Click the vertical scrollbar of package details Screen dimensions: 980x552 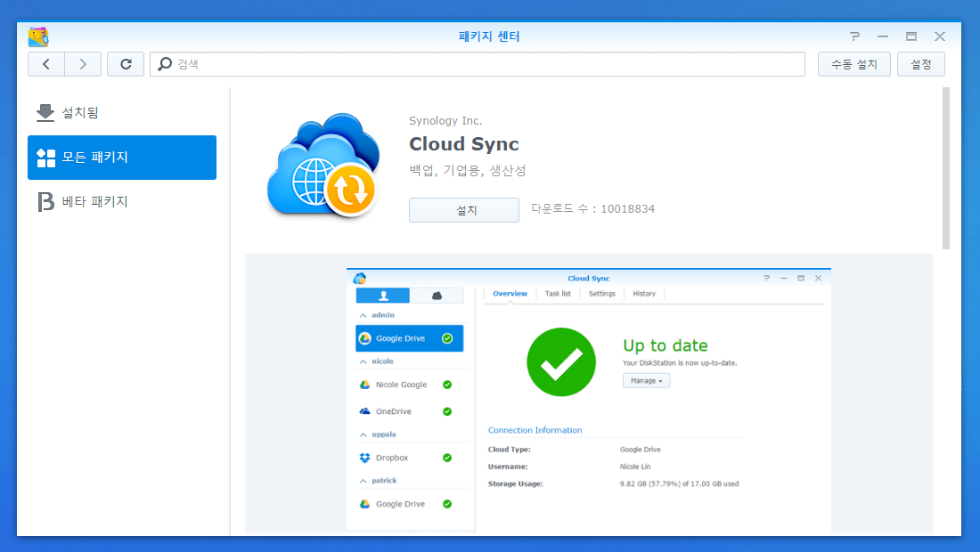point(945,168)
